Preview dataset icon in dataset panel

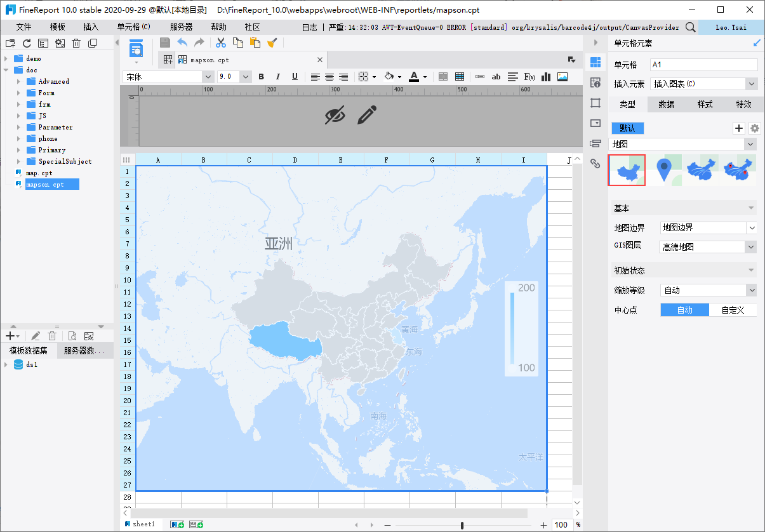coord(72,336)
